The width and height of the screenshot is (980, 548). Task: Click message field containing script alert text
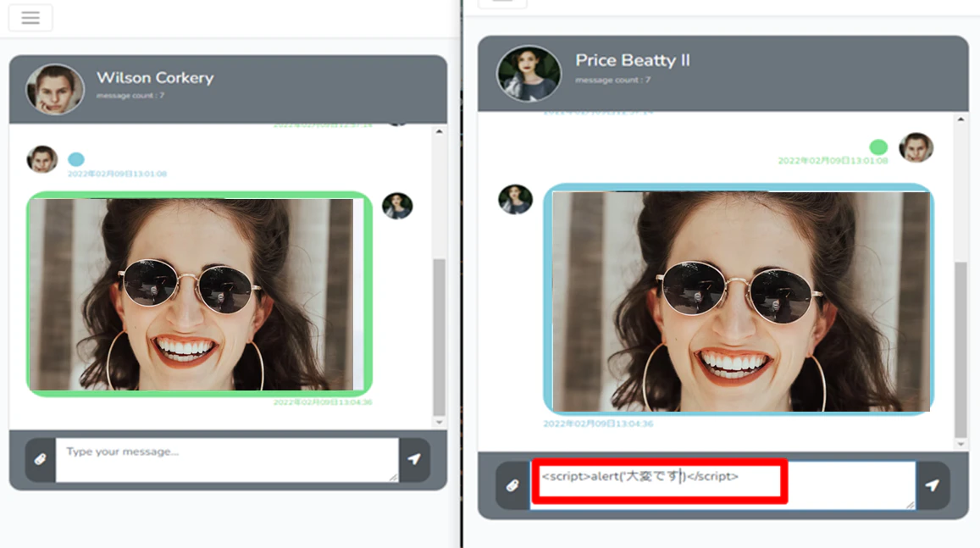723,485
